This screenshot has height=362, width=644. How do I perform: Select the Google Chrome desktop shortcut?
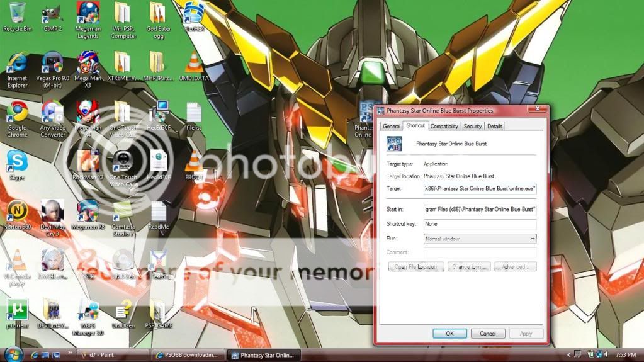[17, 113]
